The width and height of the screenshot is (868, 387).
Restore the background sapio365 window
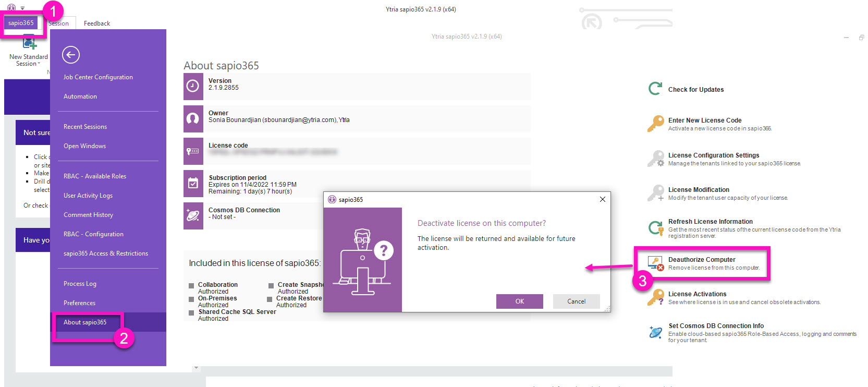(861, 38)
